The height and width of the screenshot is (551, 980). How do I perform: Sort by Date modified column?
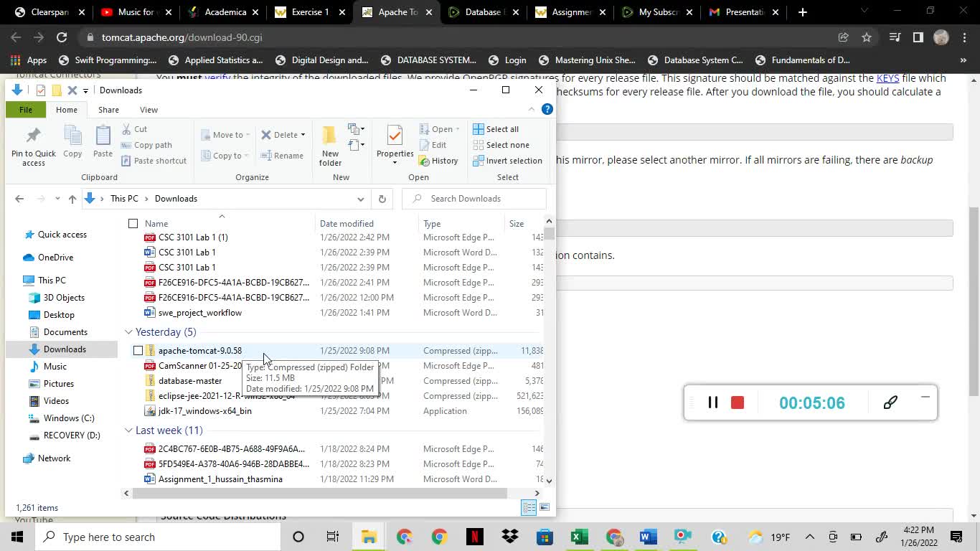point(347,224)
